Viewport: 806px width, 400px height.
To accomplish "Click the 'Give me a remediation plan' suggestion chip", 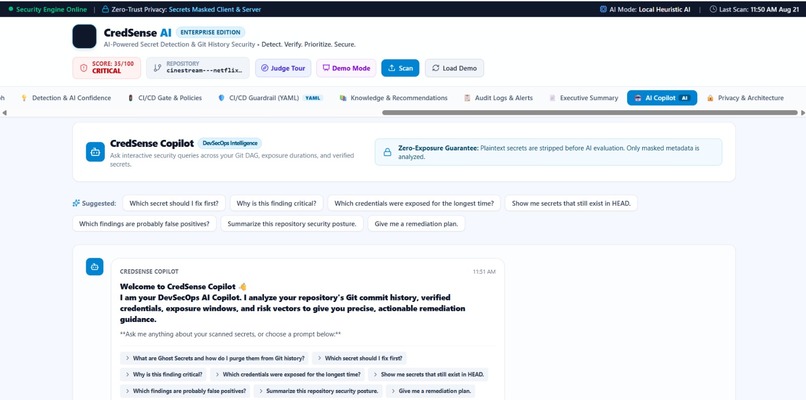I will pos(416,224).
